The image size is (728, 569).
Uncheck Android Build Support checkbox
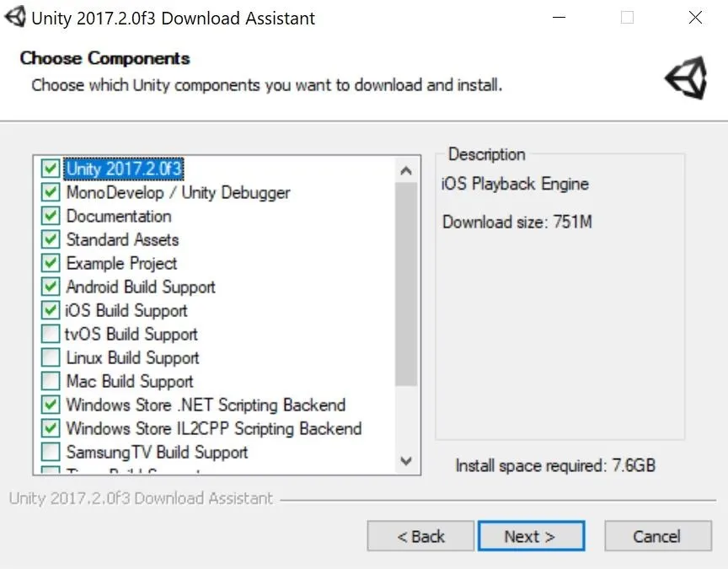pyautogui.click(x=51, y=287)
